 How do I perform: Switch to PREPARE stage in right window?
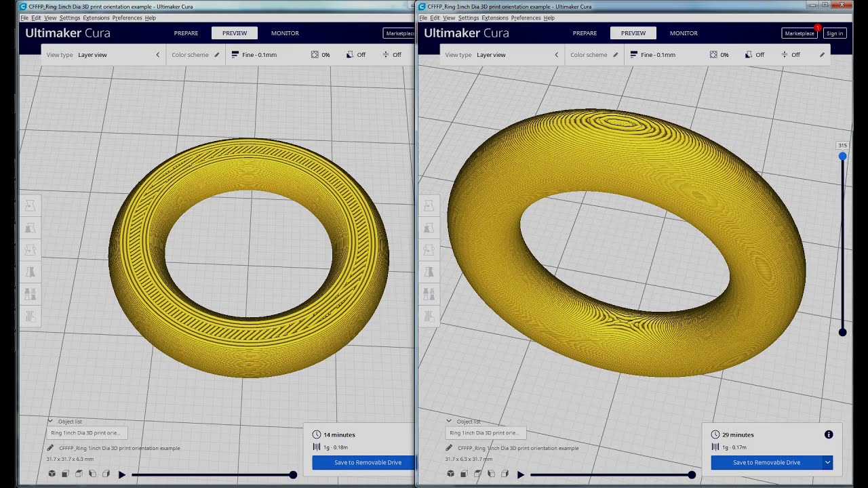pyautogui.click(x=585, y=33)
